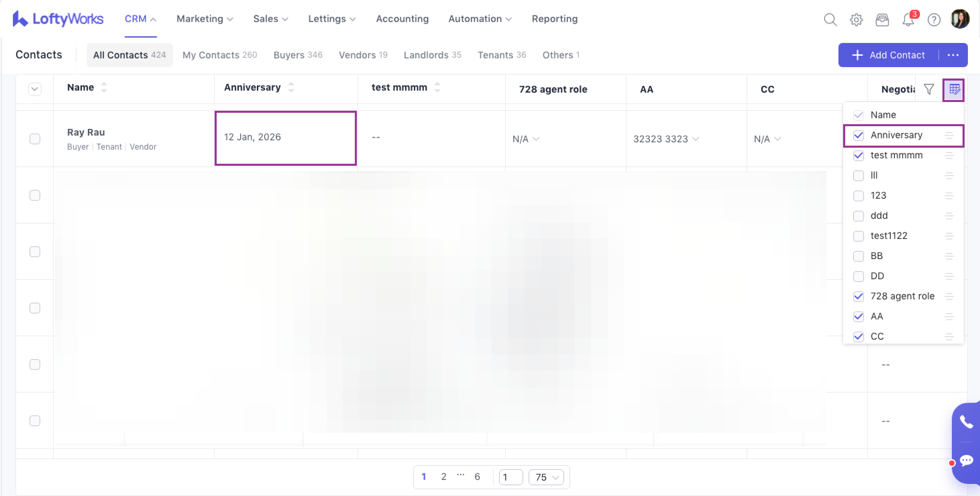Click the help question mark icon

(934, 19)
